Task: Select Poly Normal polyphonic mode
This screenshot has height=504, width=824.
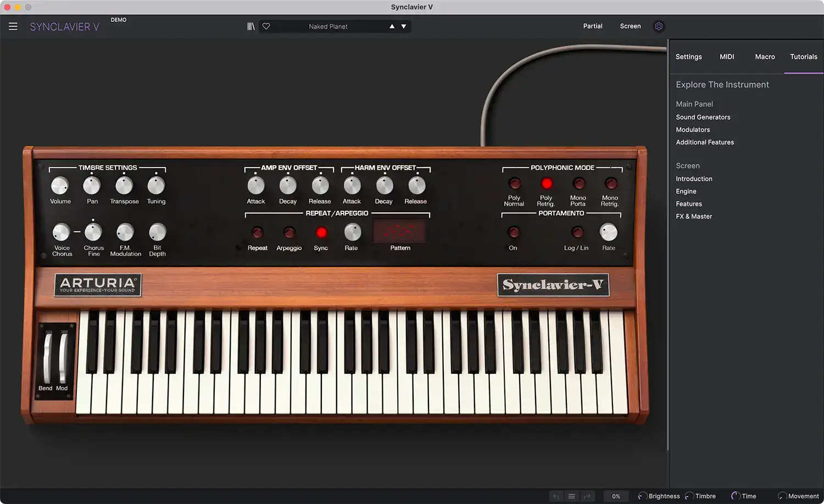Action: click(x=514, y=183)
